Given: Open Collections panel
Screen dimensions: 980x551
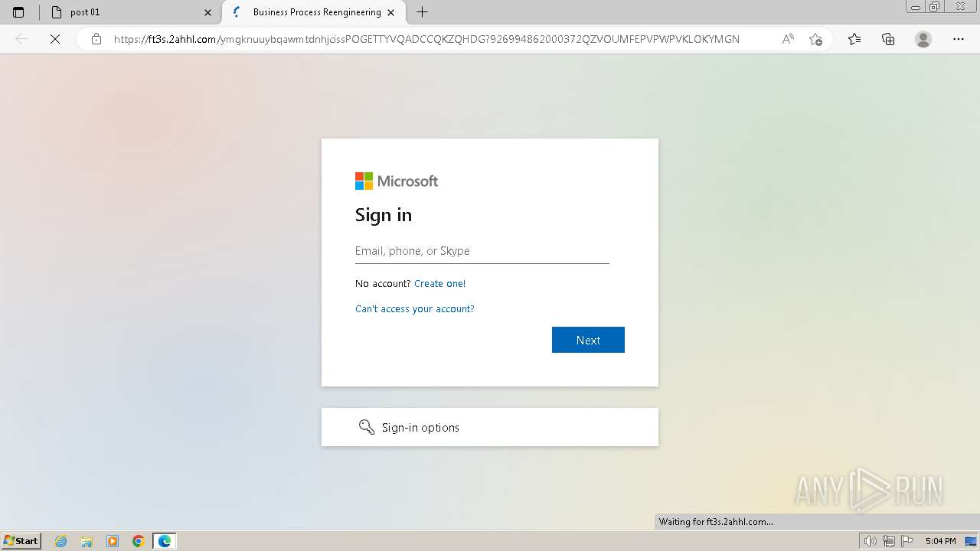Looking at the screenshot, I should [x=888, y=39].
